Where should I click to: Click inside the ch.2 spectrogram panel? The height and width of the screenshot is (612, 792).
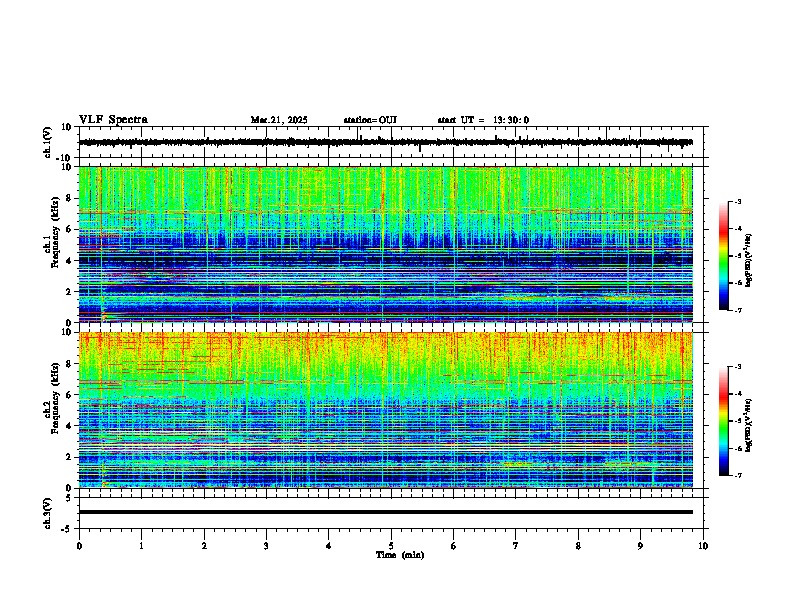pos(385,410)
